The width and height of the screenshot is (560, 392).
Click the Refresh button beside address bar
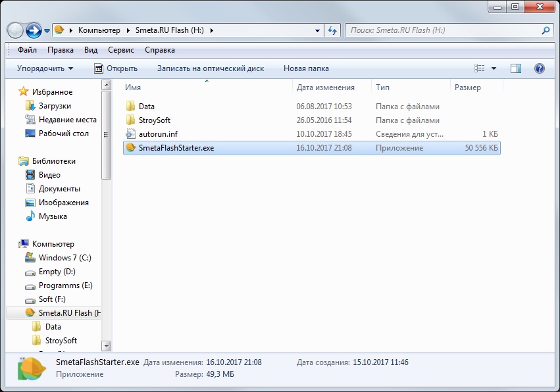[332, 31]
